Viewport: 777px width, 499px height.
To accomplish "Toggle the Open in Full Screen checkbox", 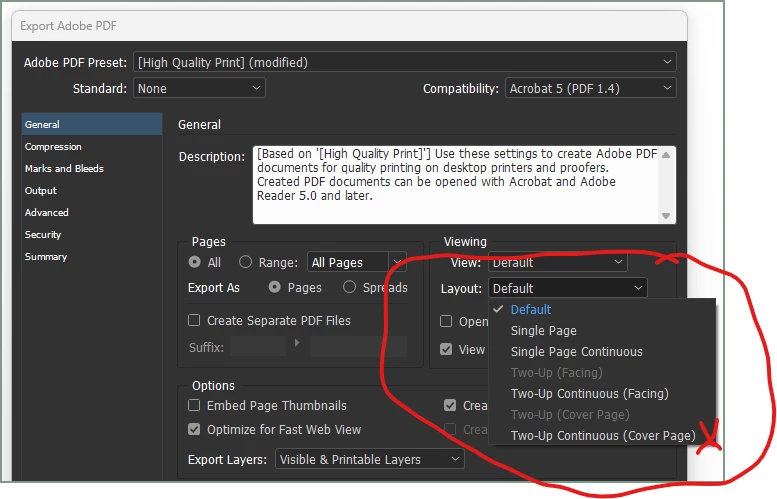I will 446,321.
